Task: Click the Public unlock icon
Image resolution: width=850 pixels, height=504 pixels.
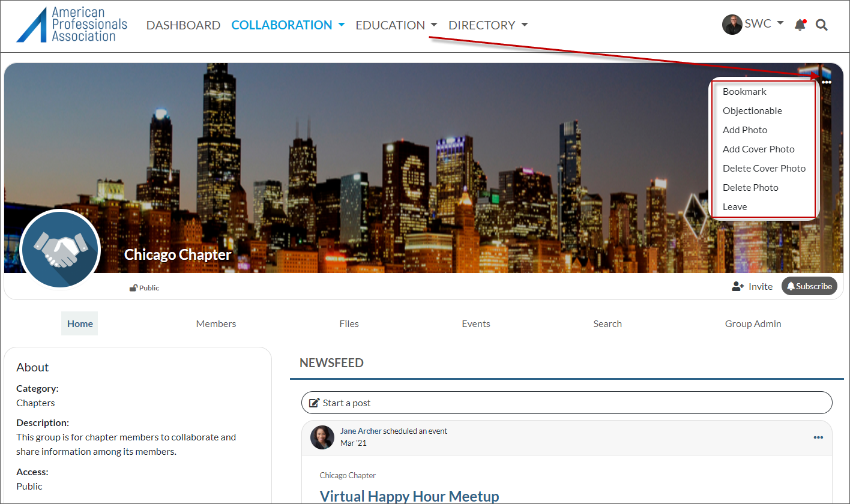Action: click(x=133, y=288)
